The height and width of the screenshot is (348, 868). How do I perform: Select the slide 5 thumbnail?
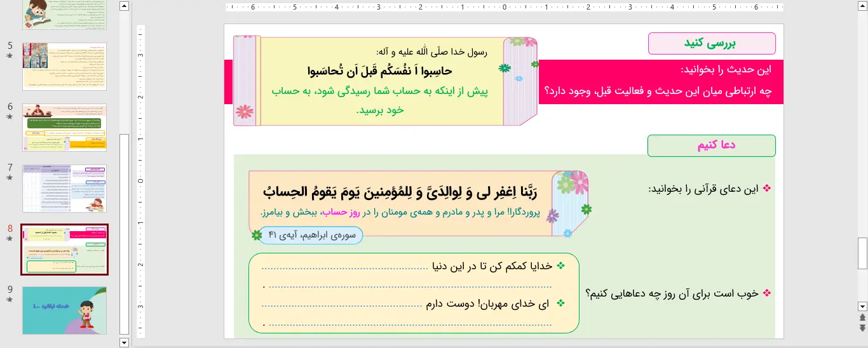(x=64, y=66)
